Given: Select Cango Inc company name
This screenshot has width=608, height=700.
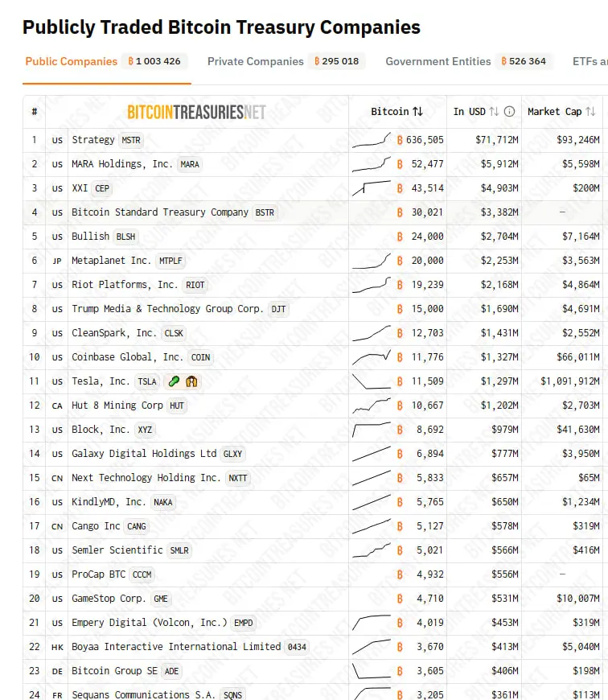Looking at the screenshot, I should [96, 526].
